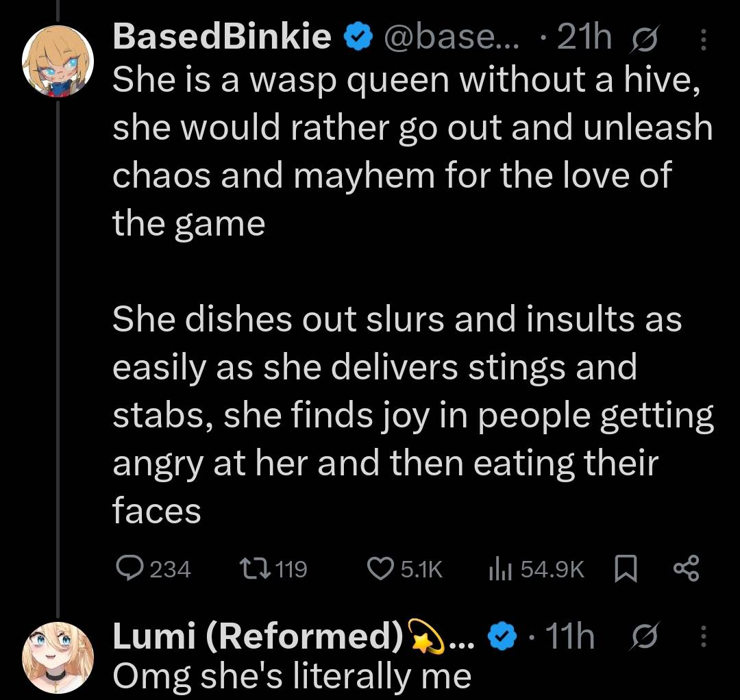This screenshot has height=700, width=740.
Task: Open reply thread on BasedBinkie's post
Action: tap(127, 568)
